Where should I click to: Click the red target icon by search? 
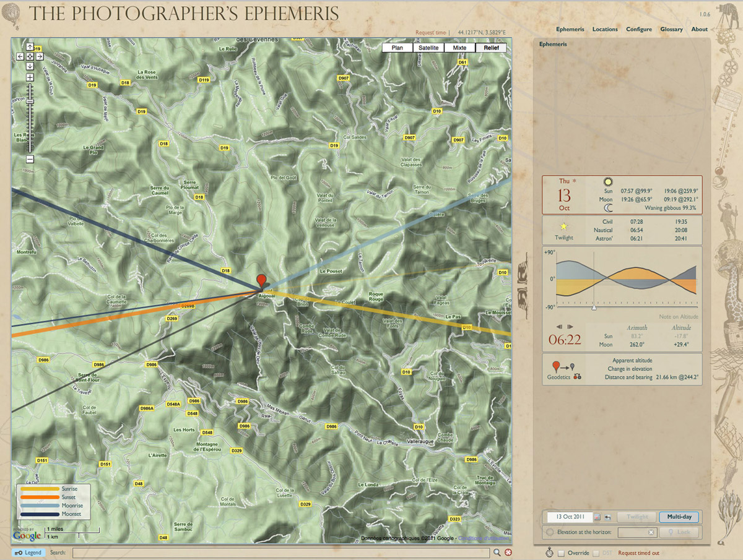508,553
